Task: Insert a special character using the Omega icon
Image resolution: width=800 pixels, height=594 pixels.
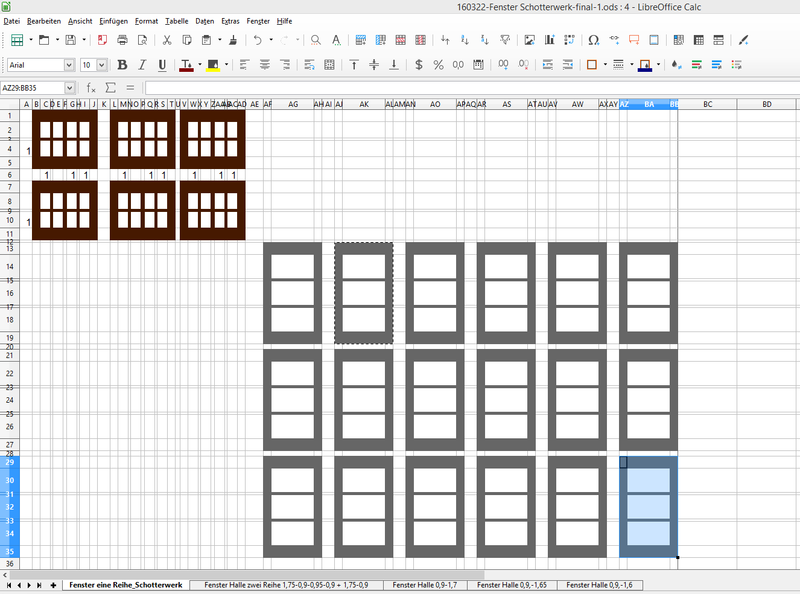Action: pos(594,41)
